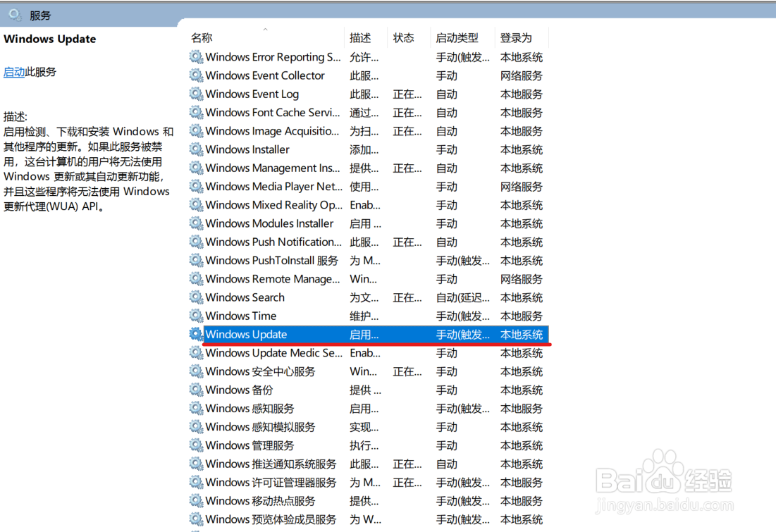Click gear icon of Windows Font Cache Service

(196, 112)
